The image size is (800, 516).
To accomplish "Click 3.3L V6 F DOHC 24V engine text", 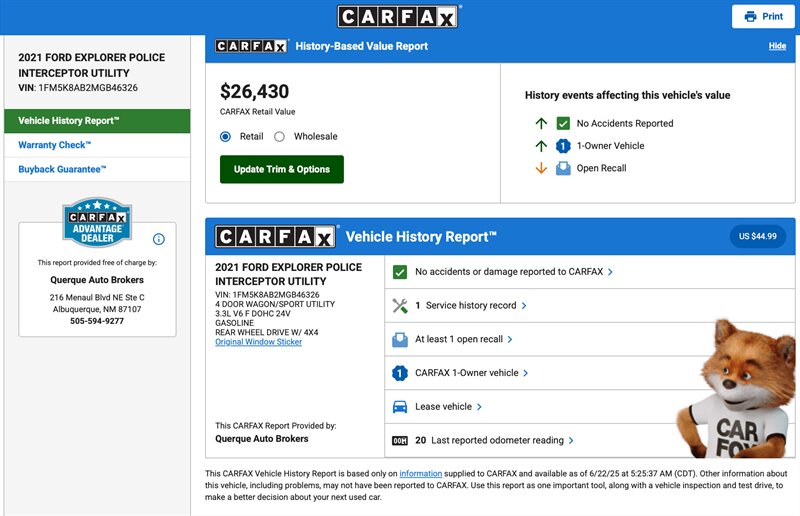I will point(253,313).
